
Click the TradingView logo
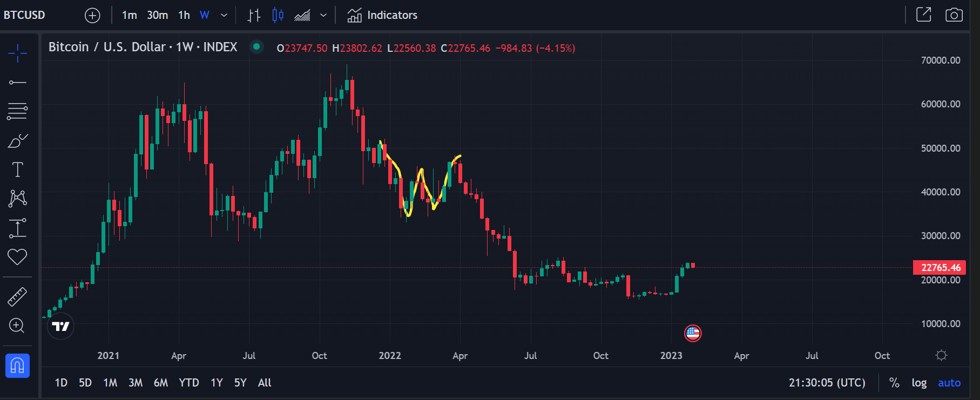(x=60, y=326)
